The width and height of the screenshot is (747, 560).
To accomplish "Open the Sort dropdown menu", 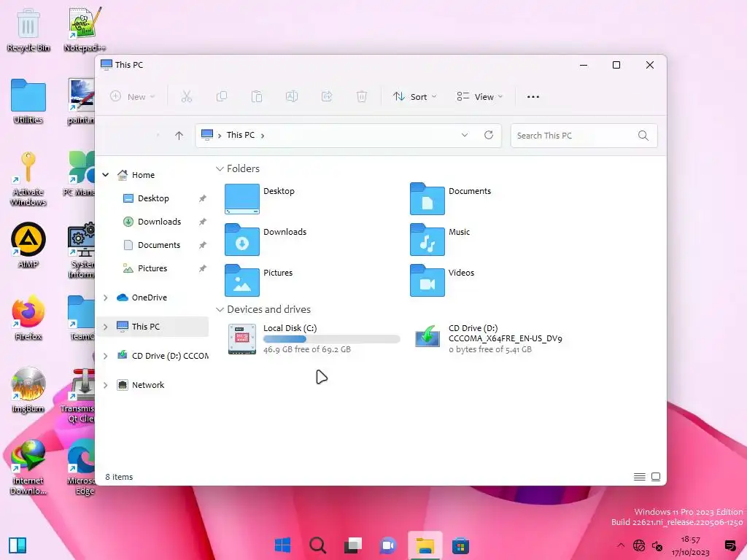I will [x=414, y=97].
